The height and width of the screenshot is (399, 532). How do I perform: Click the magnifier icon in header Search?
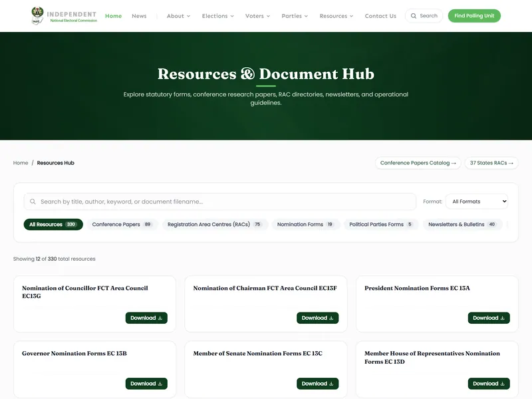414,16
